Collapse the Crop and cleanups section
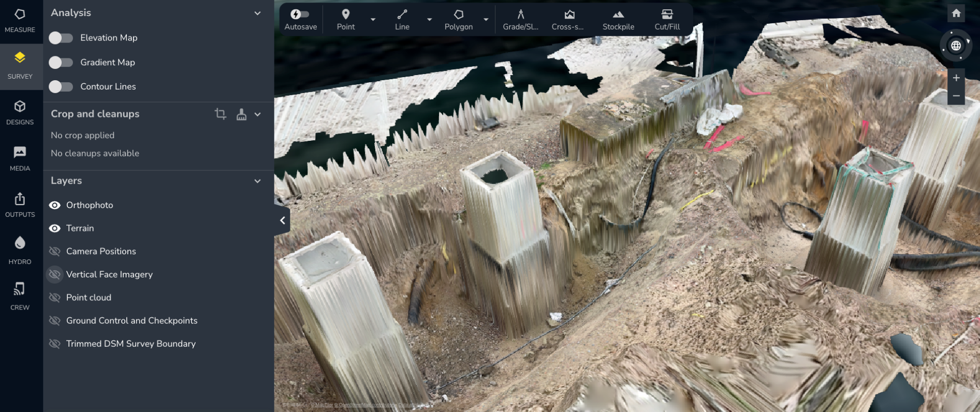The width and height of the screenshot is (980, 412). point(257,114)
